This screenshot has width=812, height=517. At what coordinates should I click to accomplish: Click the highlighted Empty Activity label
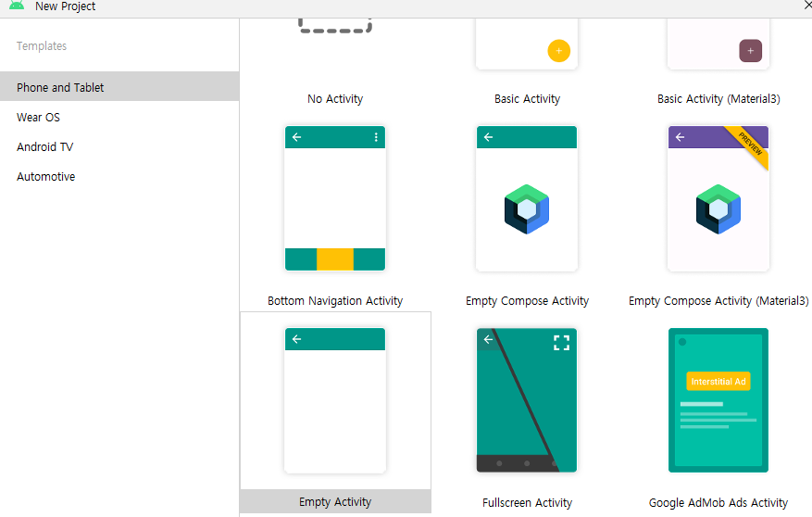[x=335, y=501]
